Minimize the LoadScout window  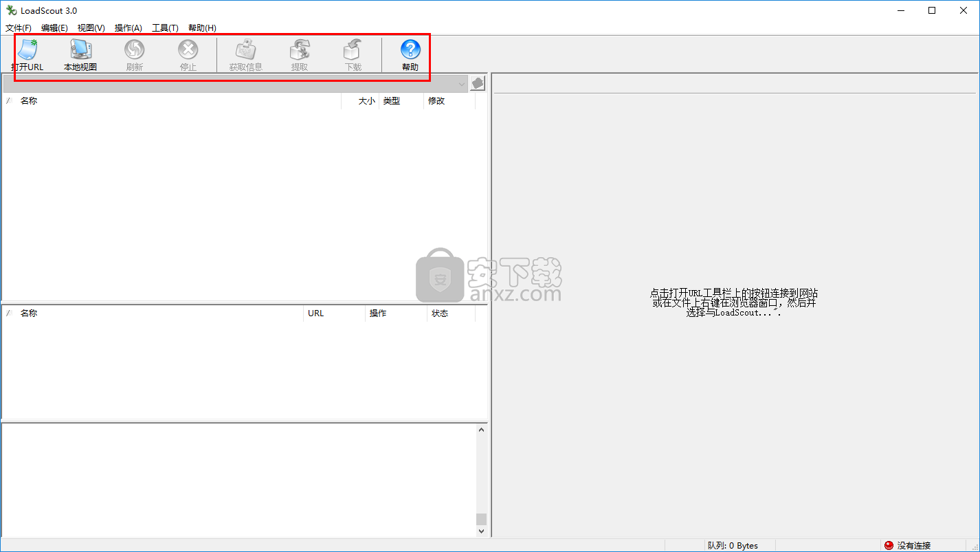point(900,10)
